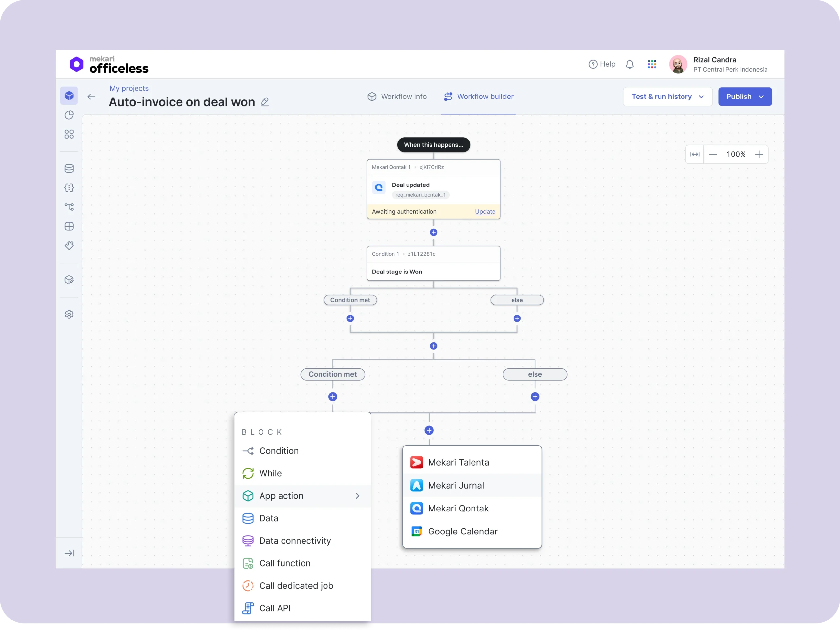Image resolution: width=840 pixels, height=631 pixels.
Task: Open the projects cube icon in sidebar
Action: pos(69,96)
